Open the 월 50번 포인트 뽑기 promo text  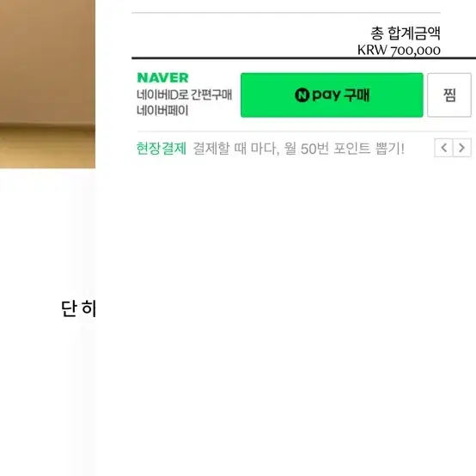(344, 149)
